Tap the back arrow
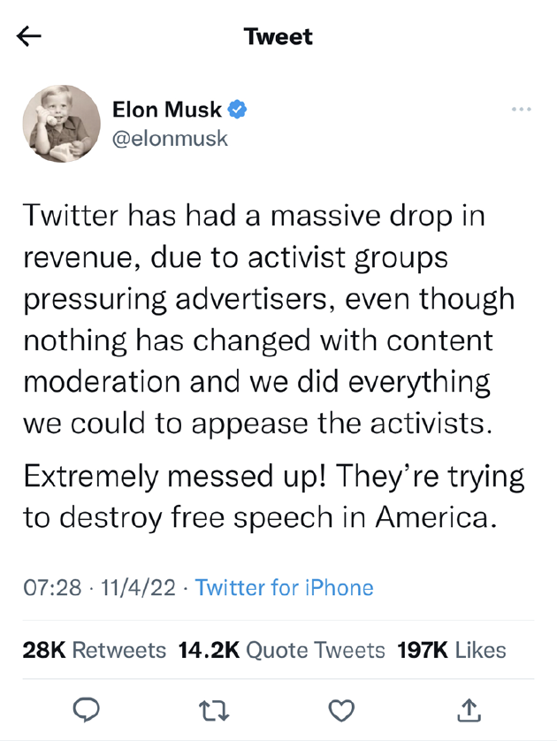 29,36
